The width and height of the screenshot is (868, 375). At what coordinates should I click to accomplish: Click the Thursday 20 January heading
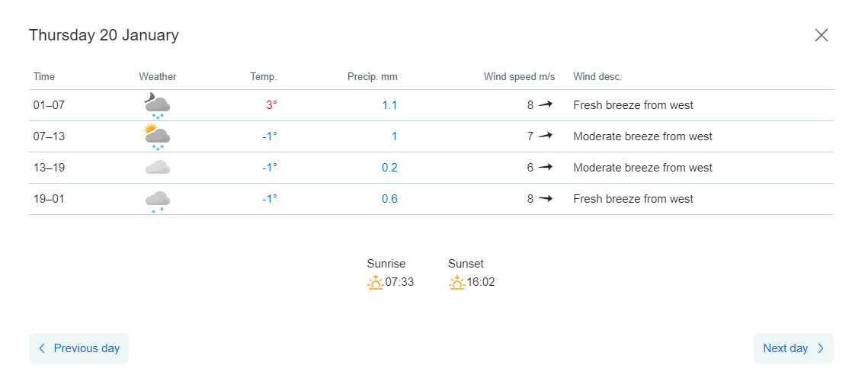[x=104, y=35]
